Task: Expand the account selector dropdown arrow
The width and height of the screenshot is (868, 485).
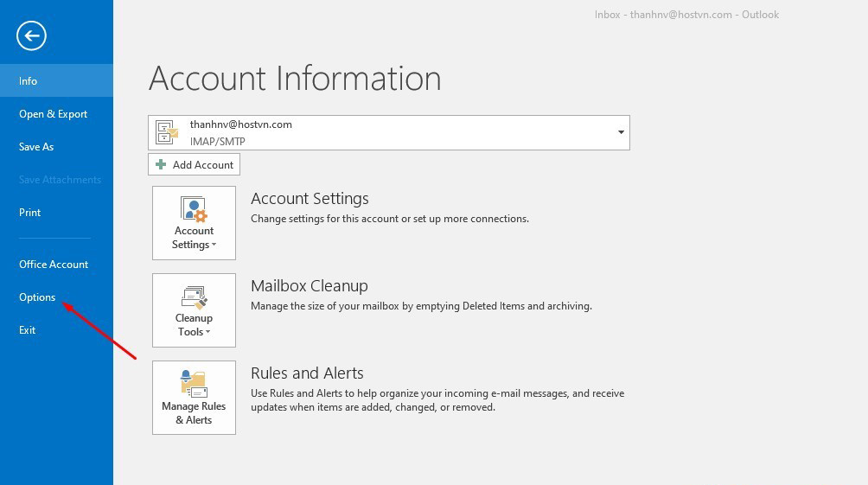Action: coord(620,132)
